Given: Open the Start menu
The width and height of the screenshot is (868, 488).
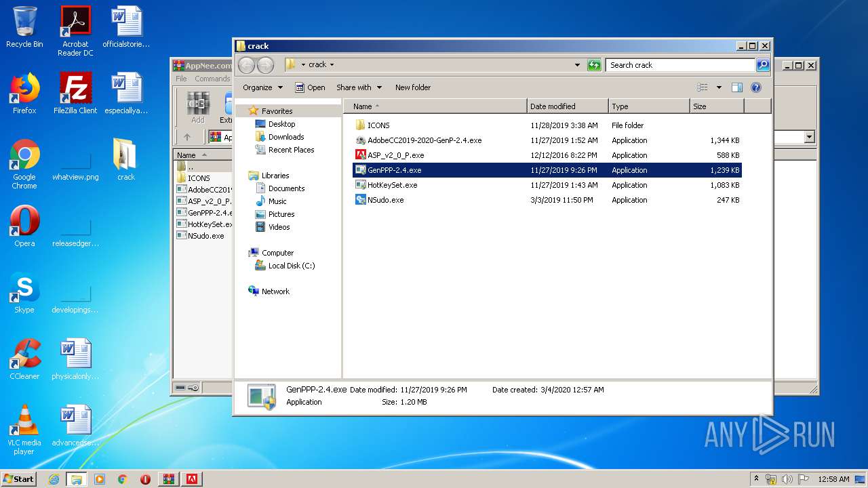Looking at the screenshot, I should click(x=18, y=479).
